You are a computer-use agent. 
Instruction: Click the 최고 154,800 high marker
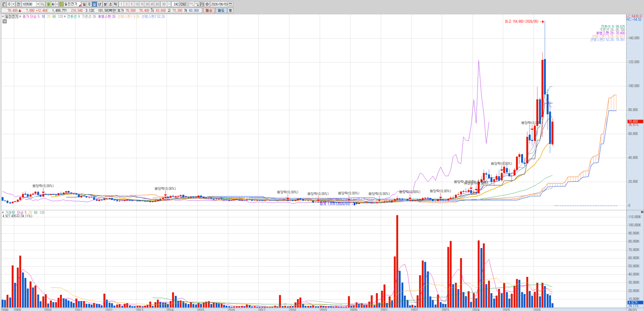point(524,22)
